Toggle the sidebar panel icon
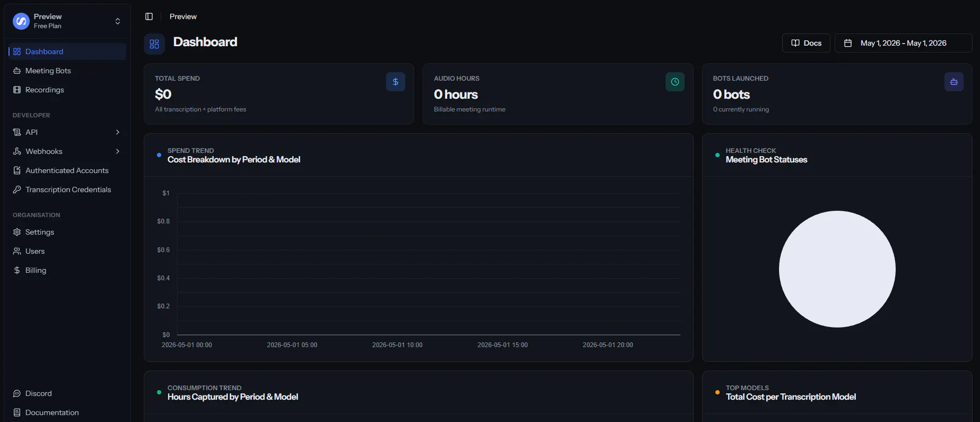The height and width of the screenshot is (422, 980). (x=149, y=16)
